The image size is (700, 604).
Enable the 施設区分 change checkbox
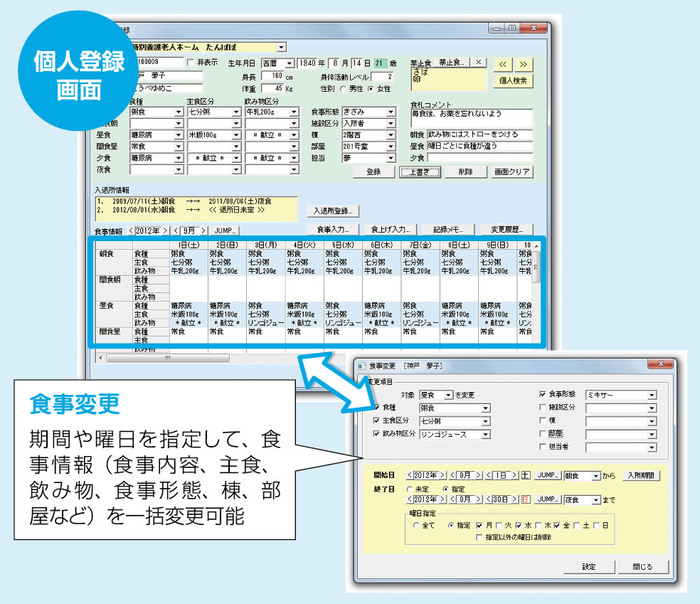coord(542,408)
